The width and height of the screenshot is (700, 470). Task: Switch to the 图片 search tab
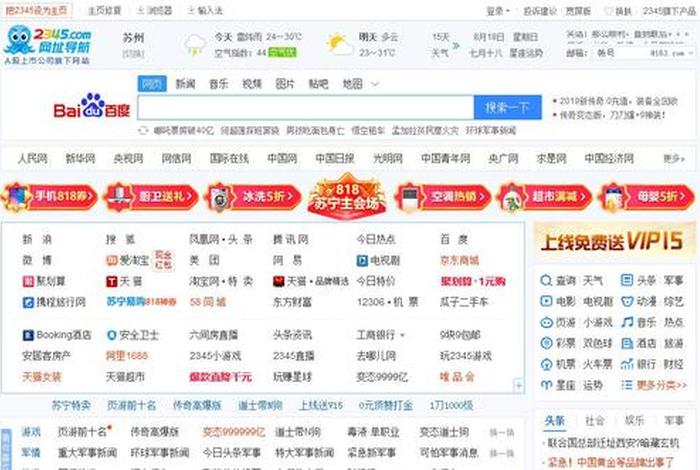(285, 83)
